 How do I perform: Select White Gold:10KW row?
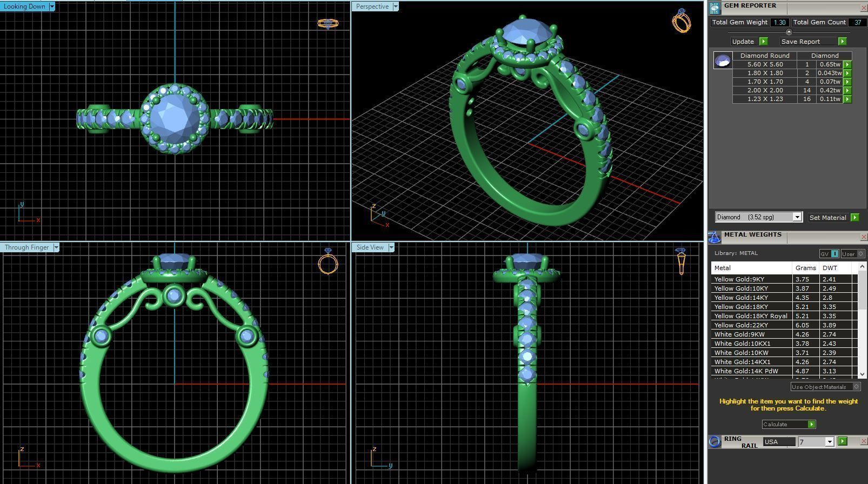point(784,353)
